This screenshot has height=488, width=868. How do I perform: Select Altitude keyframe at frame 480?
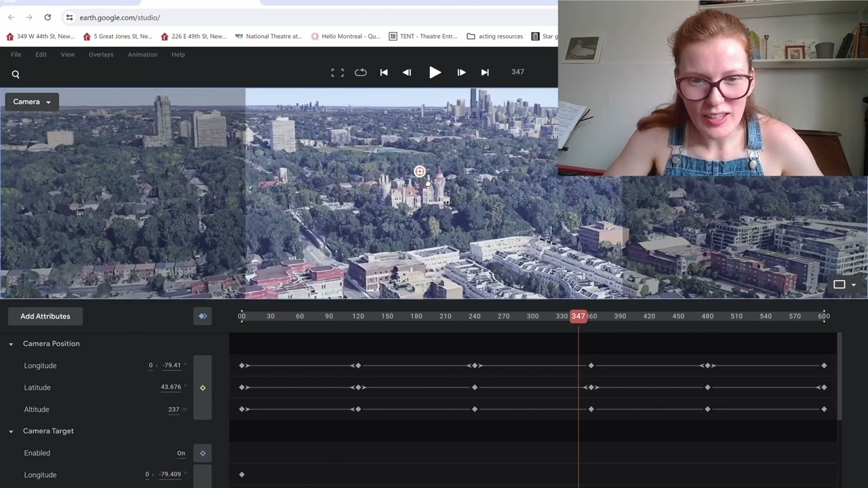point(707,409)
